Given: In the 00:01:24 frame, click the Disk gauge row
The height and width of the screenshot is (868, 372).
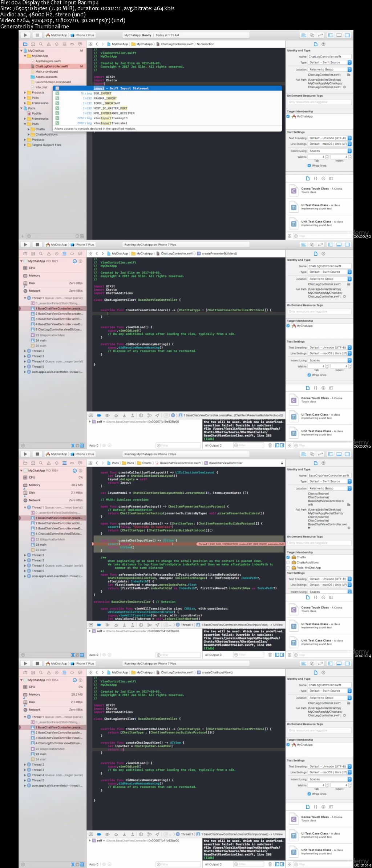Looking at the screenshot, I should click(x=53, y=492).
